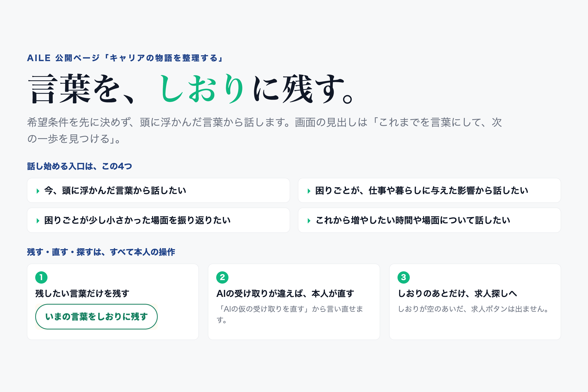
Task: Click the green しおり word in headline
Action: pos(202,89)
